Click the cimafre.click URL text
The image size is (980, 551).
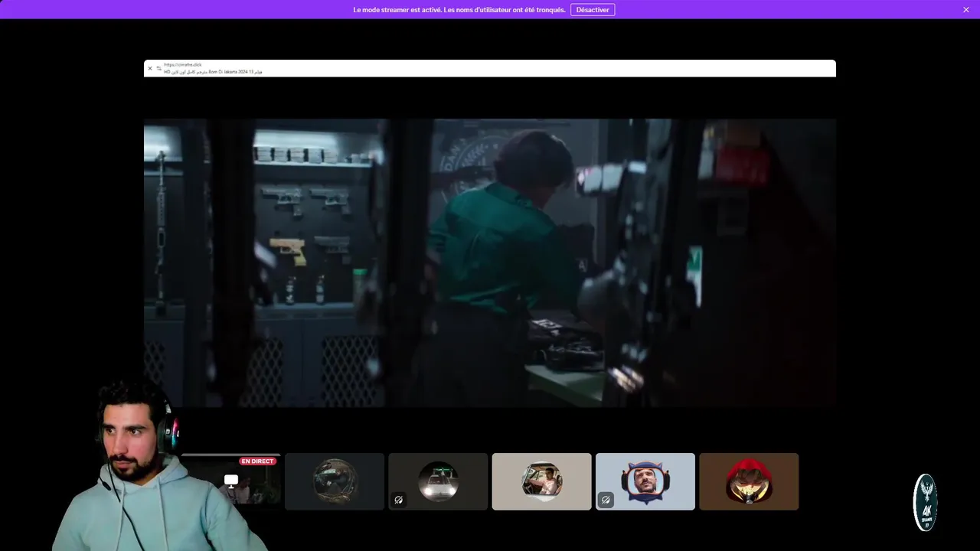[x=183, y=65]
